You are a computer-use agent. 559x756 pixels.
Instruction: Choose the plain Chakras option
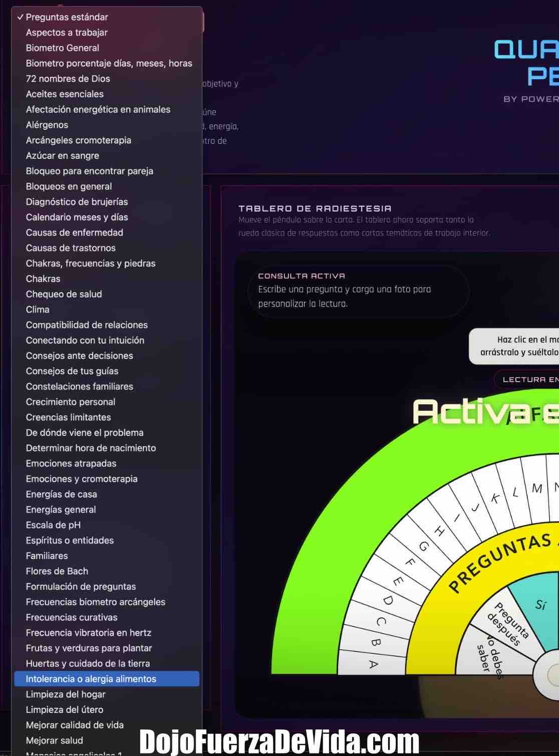(107, 279)
